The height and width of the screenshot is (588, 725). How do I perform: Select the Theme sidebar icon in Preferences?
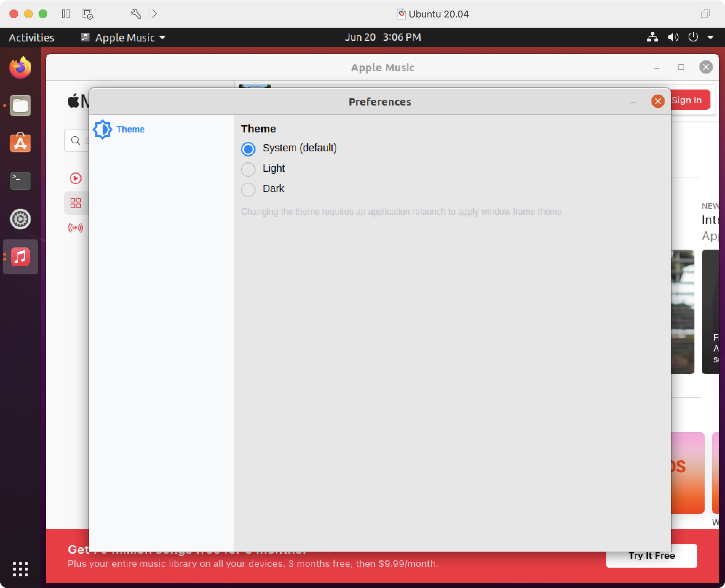102,130
